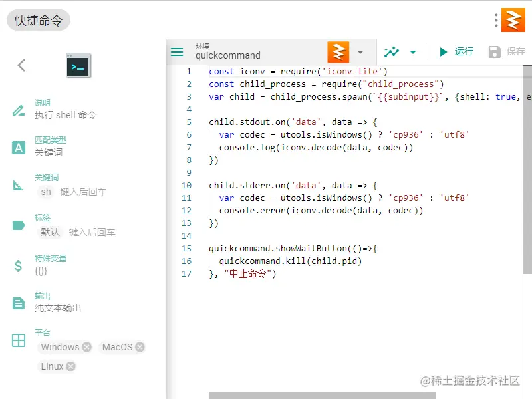532x399 pixels.
Task: Click the orange quickcommand environment logo
Action: coord(338,52)
